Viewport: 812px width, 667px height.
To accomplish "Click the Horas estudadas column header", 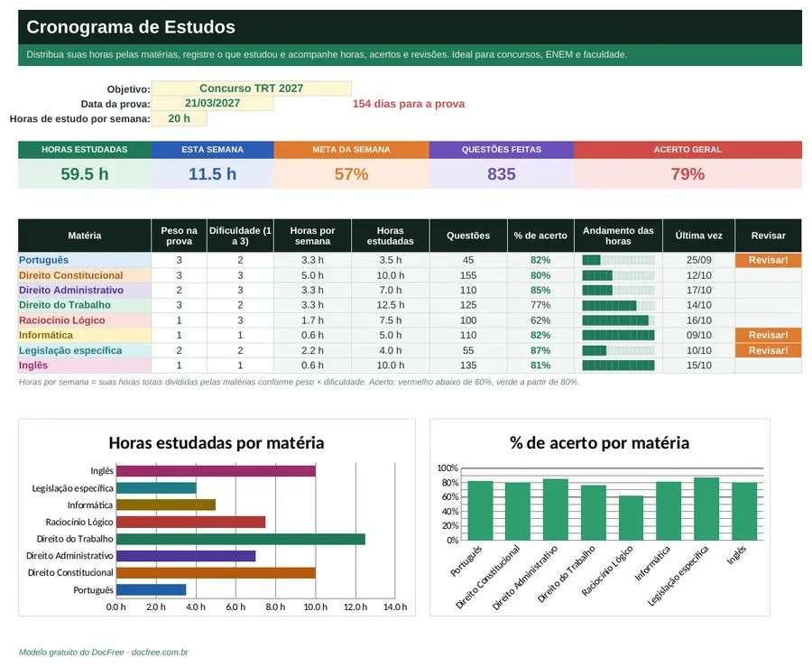I will (x=391, y=236).
